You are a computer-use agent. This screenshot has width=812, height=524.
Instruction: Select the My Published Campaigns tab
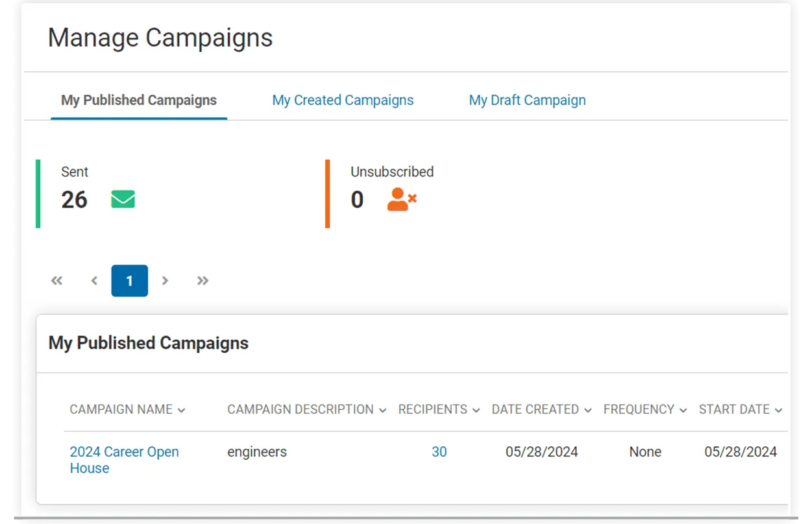click(139, 101)
